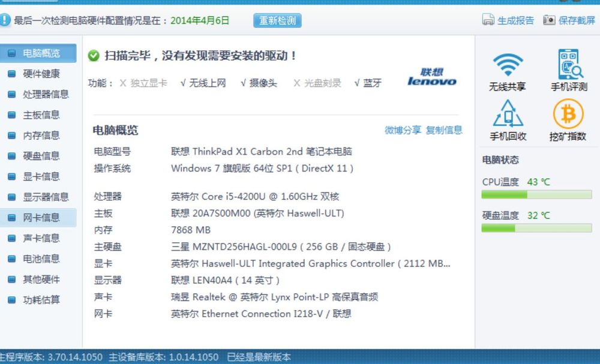
Task: Select 电脑概览 in the sidebar
Action: click(x=38, y=53)
